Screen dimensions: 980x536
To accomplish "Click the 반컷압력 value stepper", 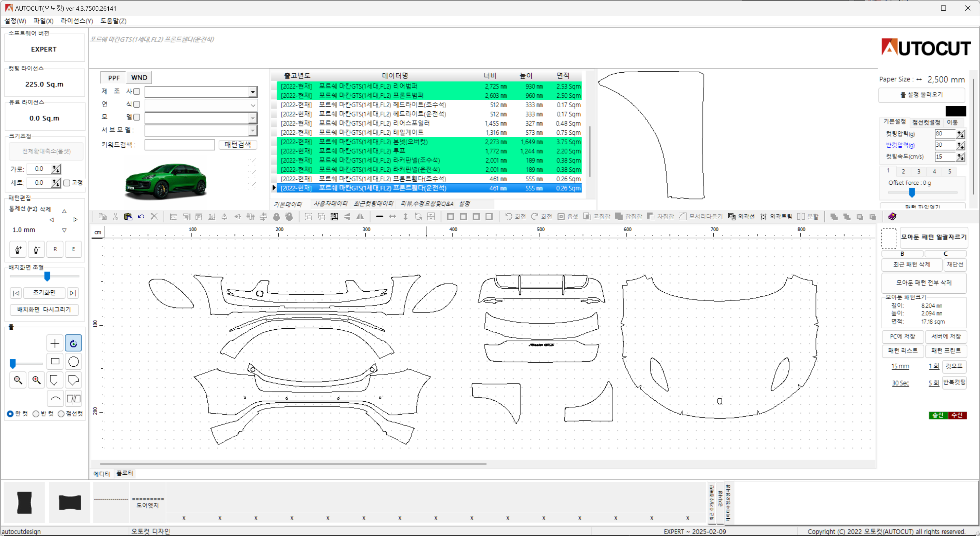I will [x=961, y=145].
